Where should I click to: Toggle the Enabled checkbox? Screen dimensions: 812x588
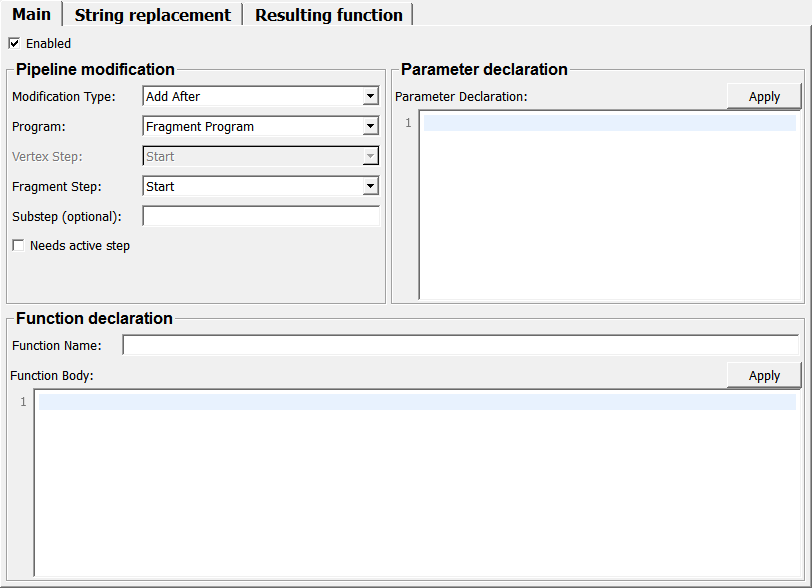[14, 43]
